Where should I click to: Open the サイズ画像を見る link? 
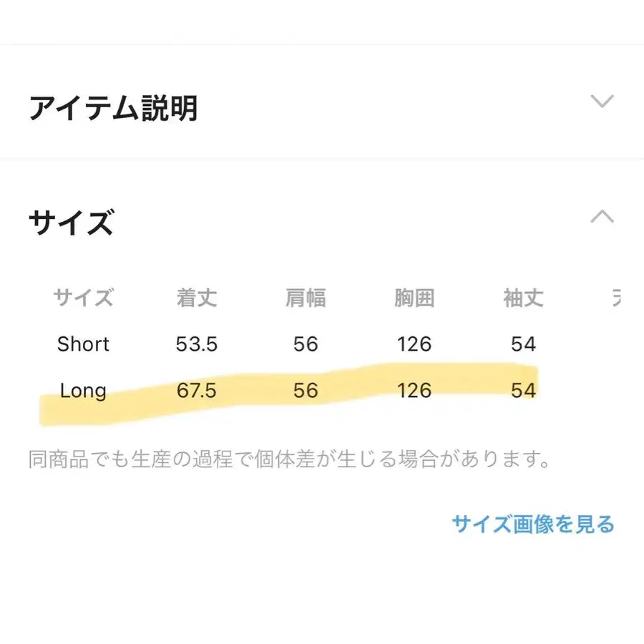[x=532, y=525]
